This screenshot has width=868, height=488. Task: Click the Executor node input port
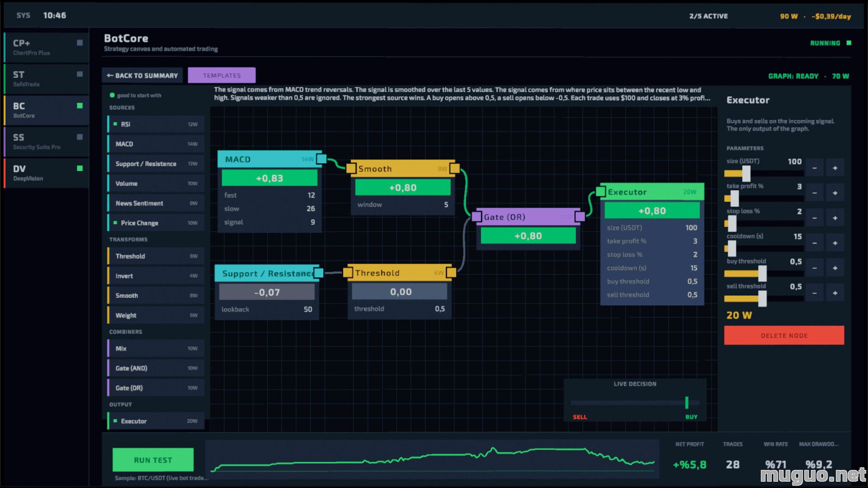(x=600, y=192)
